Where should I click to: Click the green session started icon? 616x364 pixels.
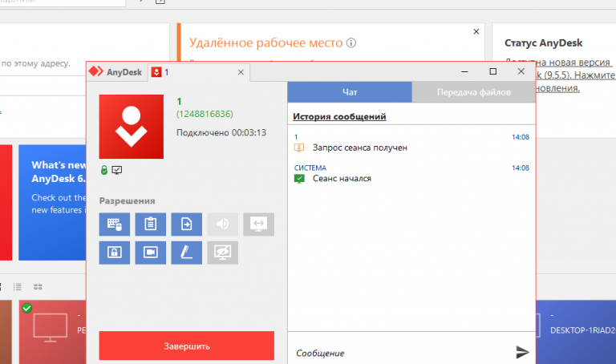(299, 179)
